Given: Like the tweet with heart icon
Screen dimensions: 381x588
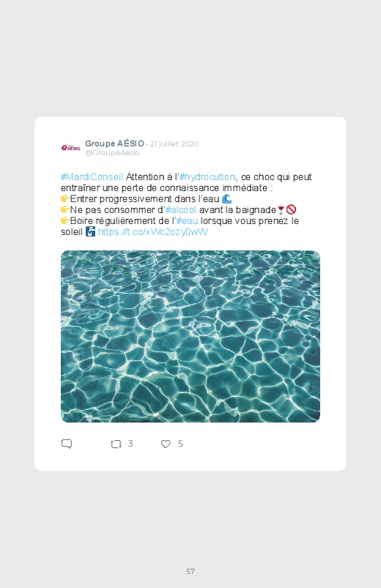Looking at the screenshot, I should [x=166, y=444].
